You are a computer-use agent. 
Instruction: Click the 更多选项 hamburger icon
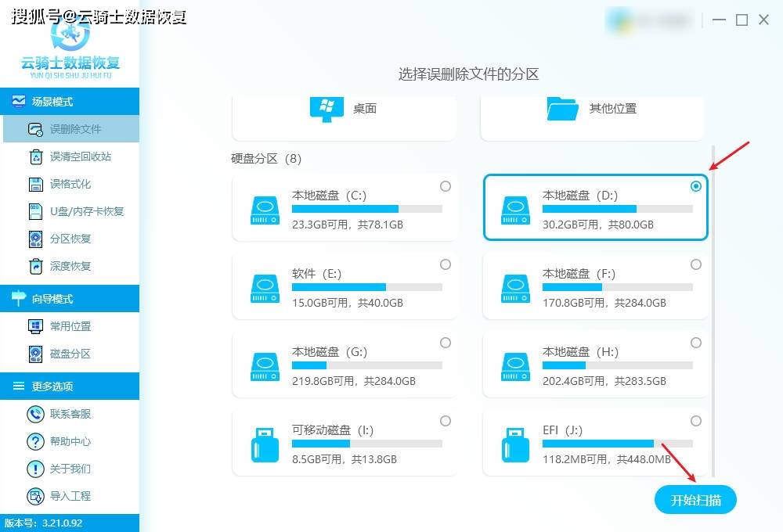[19, 386]
